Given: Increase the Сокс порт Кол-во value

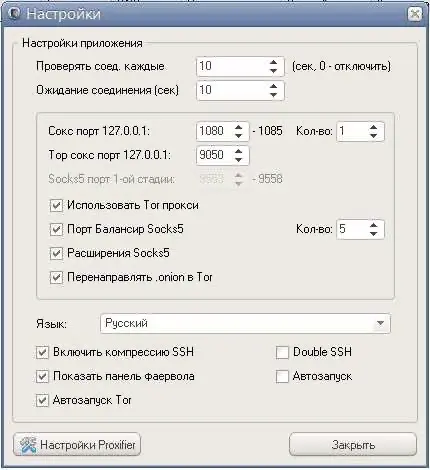Looking at the screenshot, I should pos(374,127).
